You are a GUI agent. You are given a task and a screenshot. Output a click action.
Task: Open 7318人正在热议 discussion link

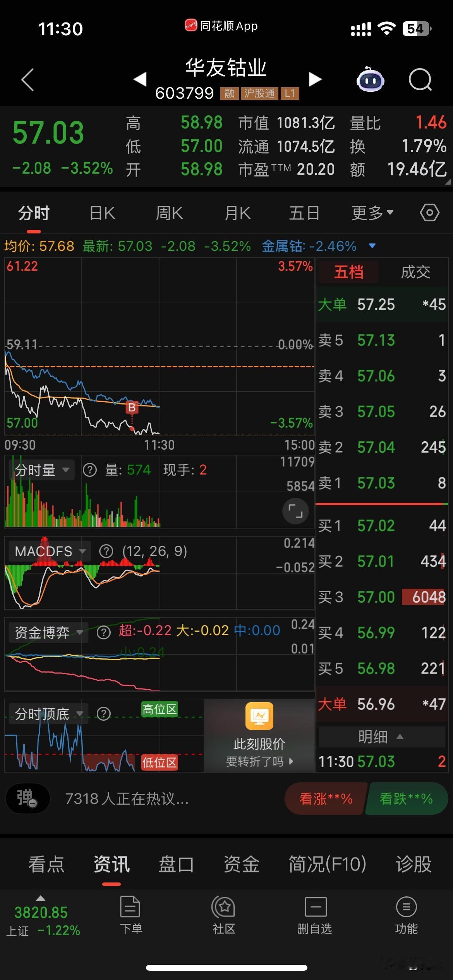(127, 798)
